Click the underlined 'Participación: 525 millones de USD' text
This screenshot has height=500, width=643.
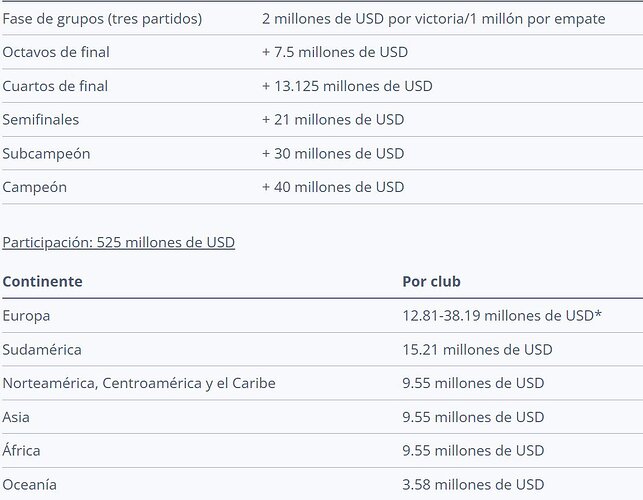tap(119, 242)
